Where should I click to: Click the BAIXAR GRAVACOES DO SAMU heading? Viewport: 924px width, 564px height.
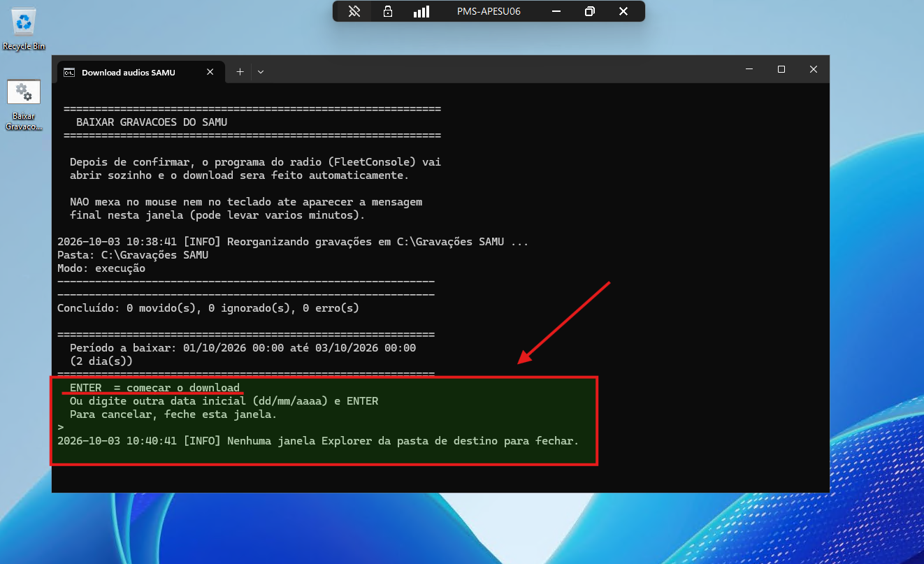(152, 122)
